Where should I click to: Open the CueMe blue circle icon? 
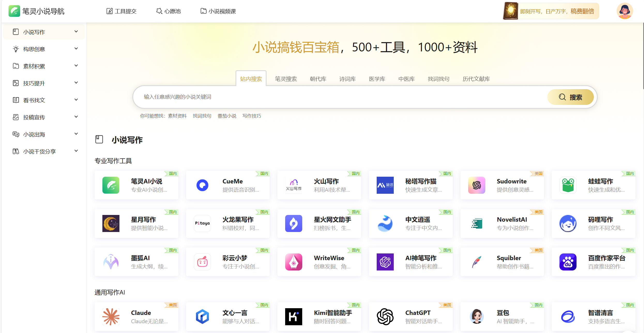[x=202, y=185]
